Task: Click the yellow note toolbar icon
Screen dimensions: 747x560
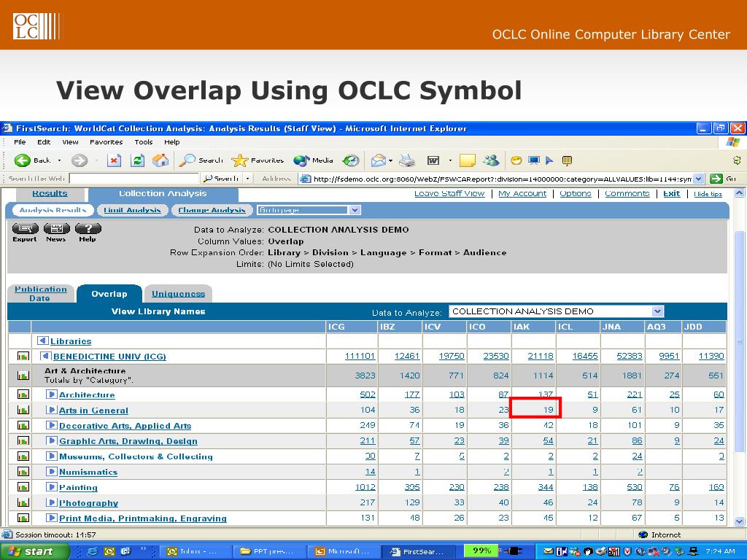Action: point(468,160)
